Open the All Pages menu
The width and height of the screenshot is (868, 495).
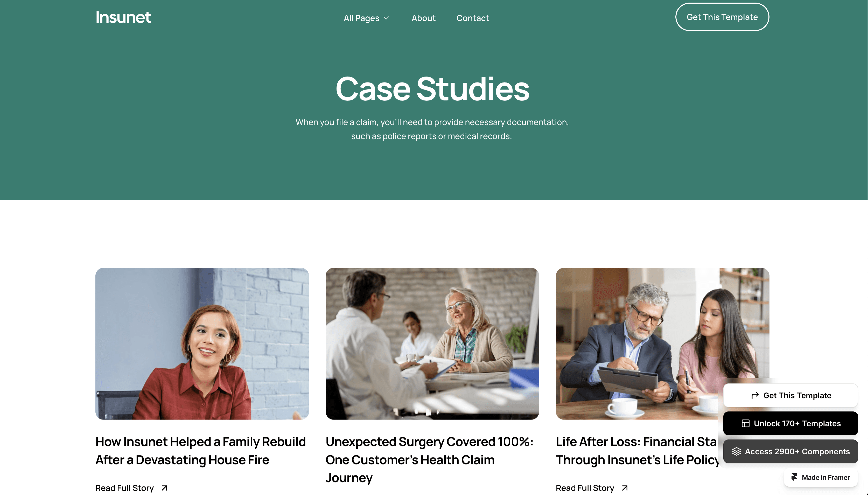(366, 18)
